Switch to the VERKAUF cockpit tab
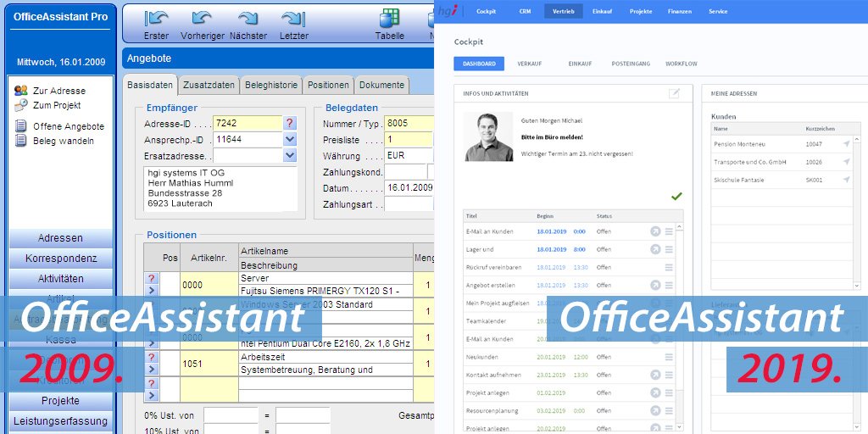 tap(529, 64)
